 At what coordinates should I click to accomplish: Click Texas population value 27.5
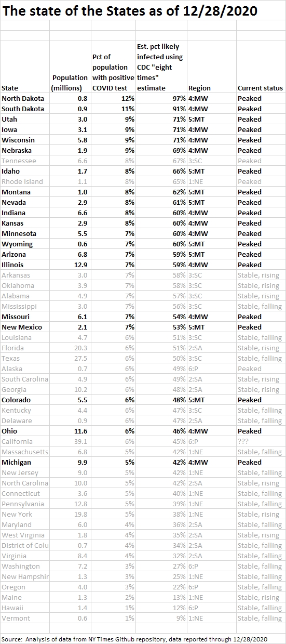(x=71, y=358)
